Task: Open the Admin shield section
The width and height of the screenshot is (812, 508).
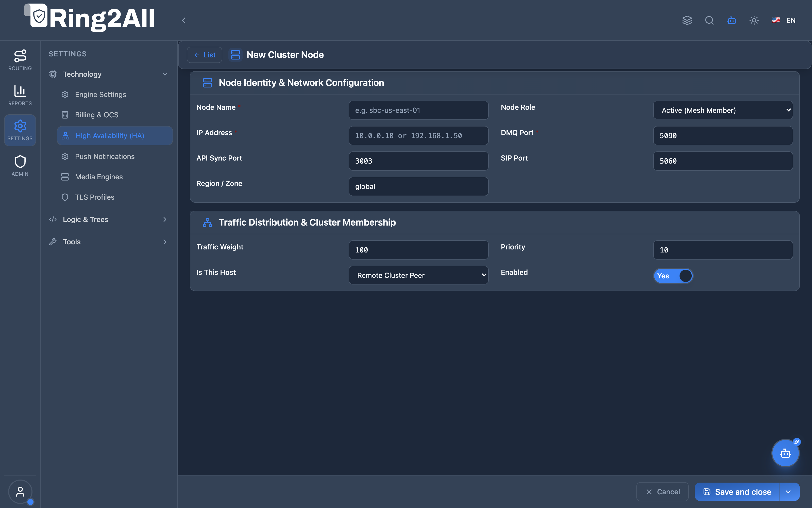Action: [x=20, y=166]
